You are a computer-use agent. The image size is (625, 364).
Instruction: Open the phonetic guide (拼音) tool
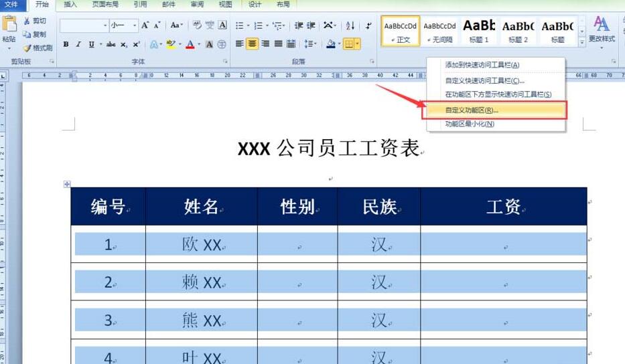(x=210, y=25)
